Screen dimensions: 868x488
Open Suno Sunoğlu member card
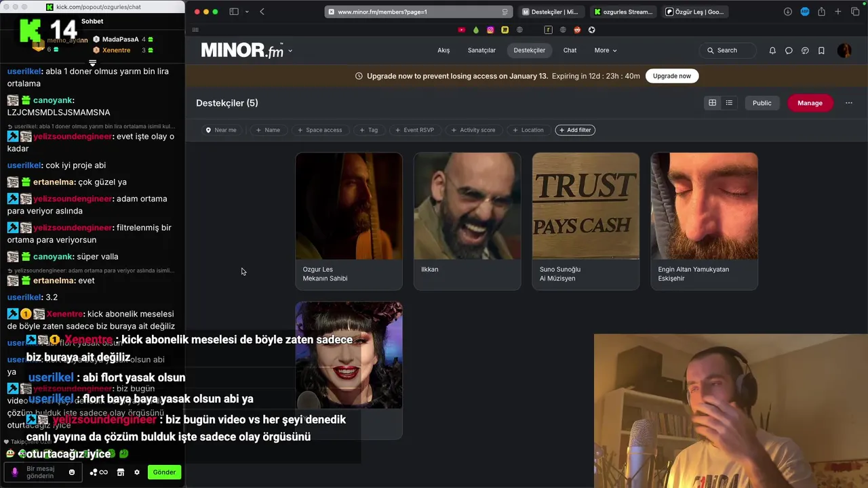point(585,221)
